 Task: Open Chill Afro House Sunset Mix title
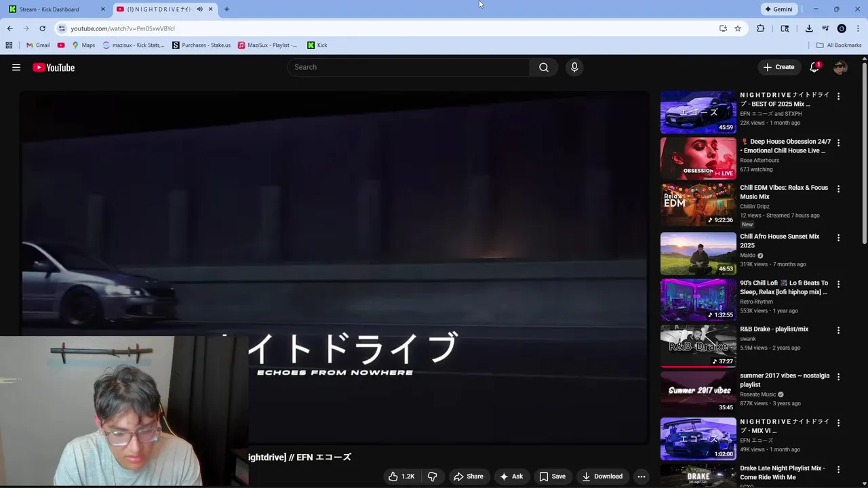(780, 241)
